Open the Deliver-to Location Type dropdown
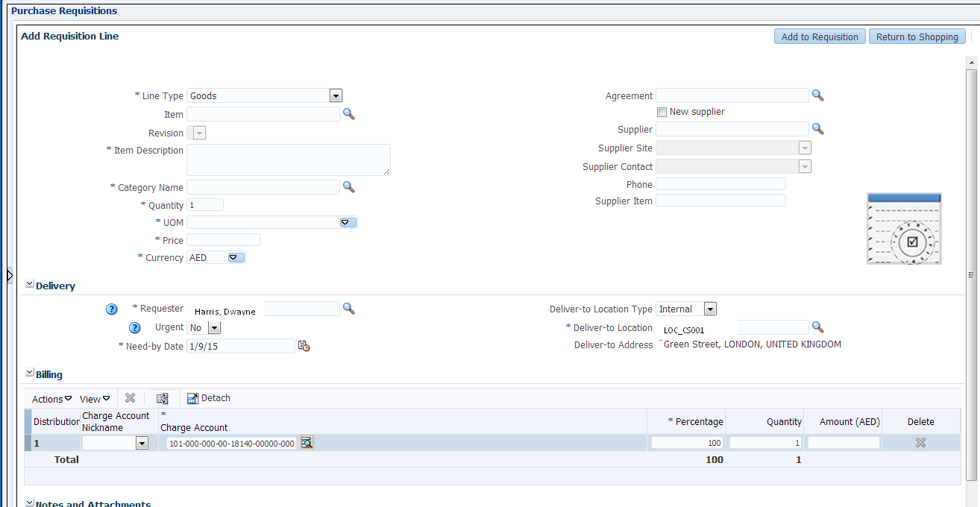The width and height of the screenshot is (980, 507). click(709, 308)
